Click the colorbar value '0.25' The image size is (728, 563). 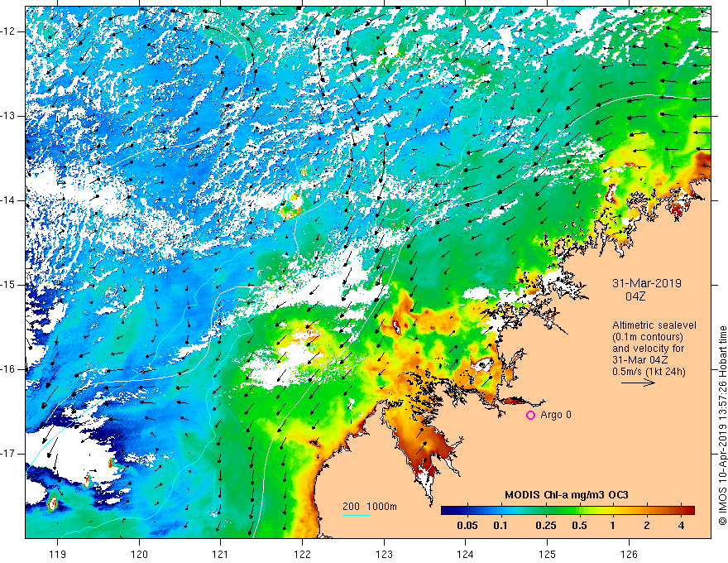[x=545, y=526]
